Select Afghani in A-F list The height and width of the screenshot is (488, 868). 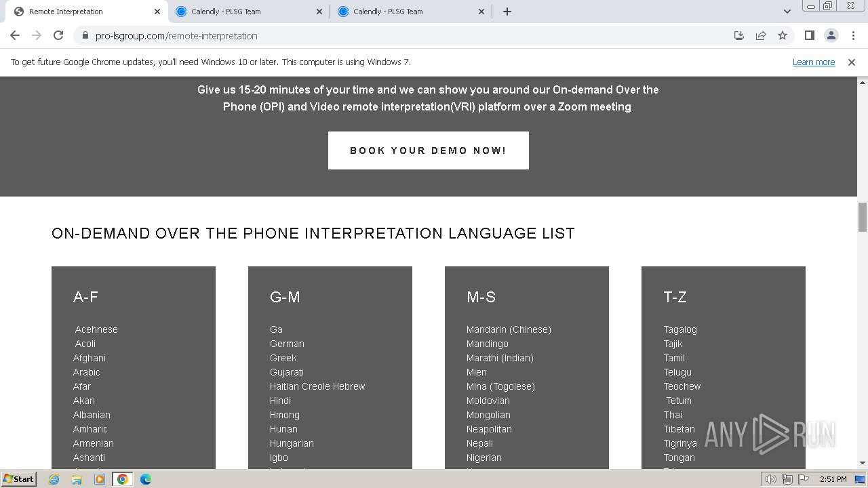pyautogui.click(x=90, y=358)
